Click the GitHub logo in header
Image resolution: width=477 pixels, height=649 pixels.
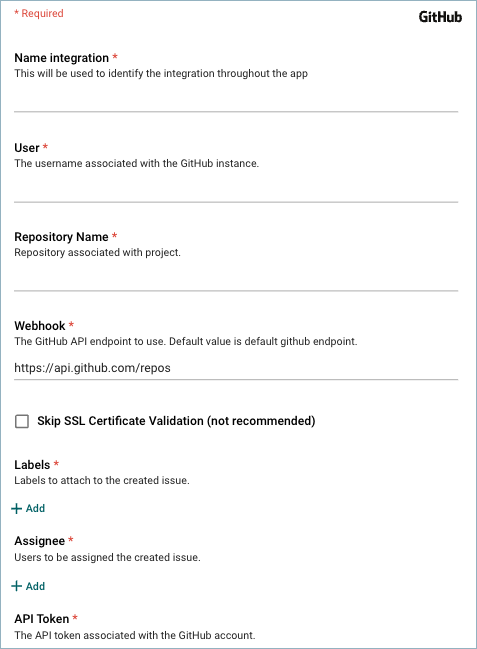(440, 17)
